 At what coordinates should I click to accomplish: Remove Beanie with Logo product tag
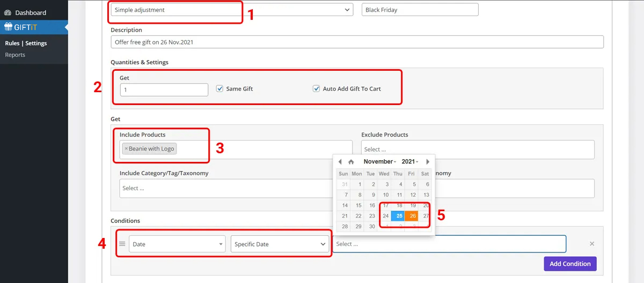coord(126,149)
